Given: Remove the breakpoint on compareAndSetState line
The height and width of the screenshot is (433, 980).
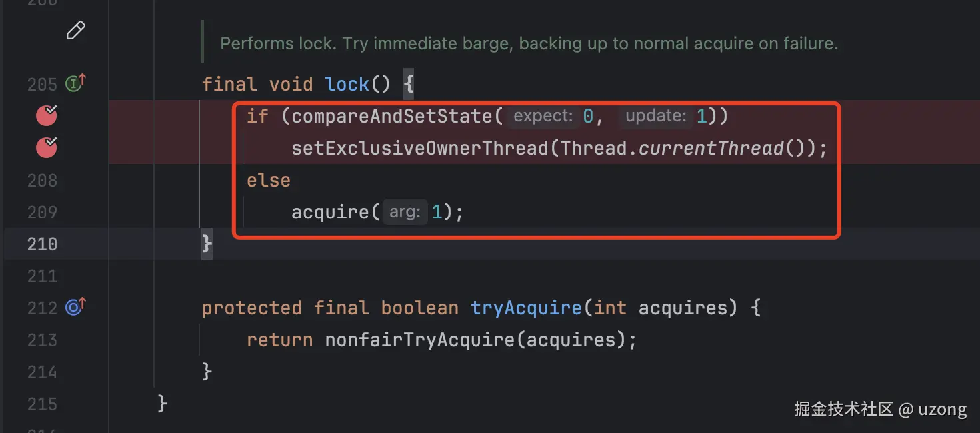Looking at the screenshot, I should point(46,116).
